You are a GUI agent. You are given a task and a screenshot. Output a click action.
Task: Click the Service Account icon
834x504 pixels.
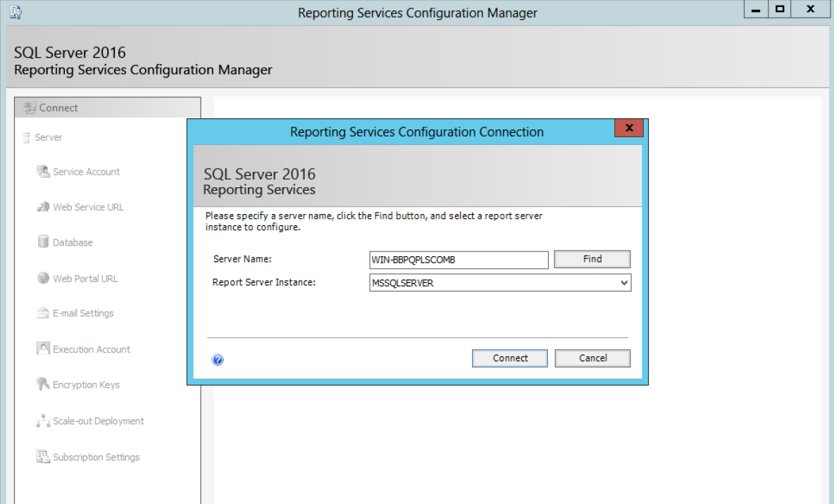click(43, 172)
